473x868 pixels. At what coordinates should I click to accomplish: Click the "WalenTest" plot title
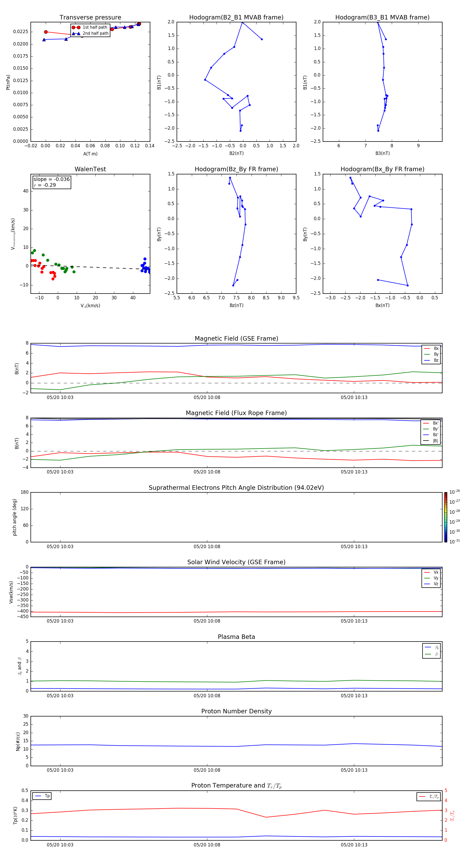[x=90, y=169]
